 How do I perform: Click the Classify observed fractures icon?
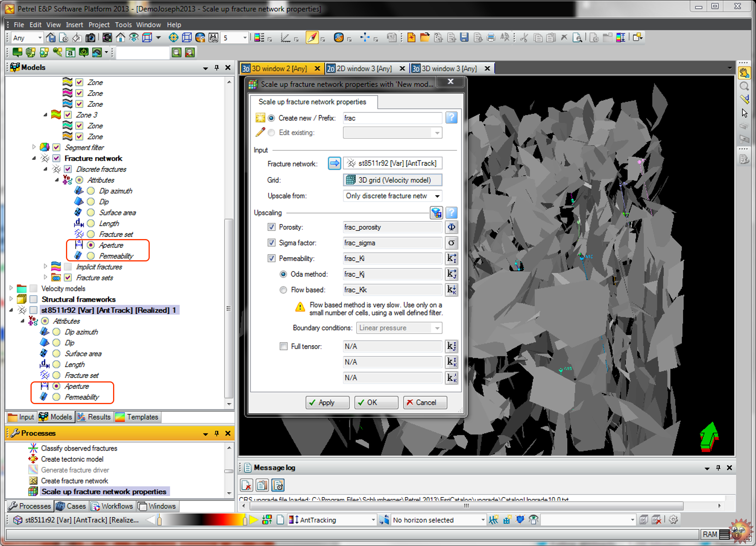pos(33,448)
